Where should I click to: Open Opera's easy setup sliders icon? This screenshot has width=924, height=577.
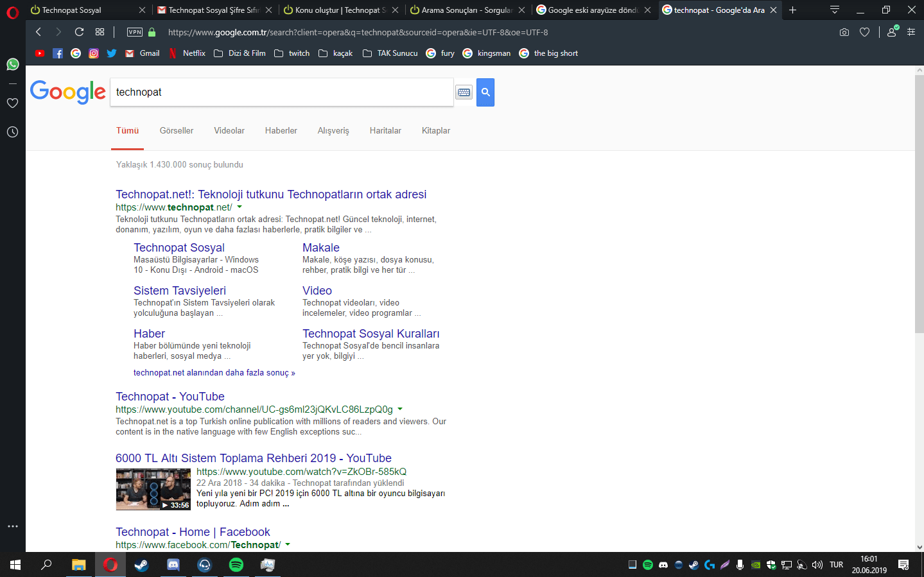pyautogui.click(x=912, y=31)
